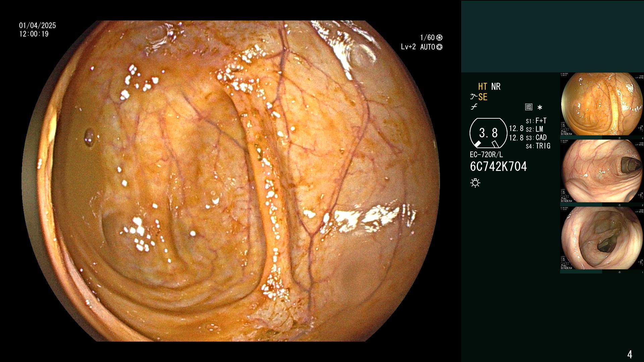Screen dimensions: 644x362
Task: Select the NR noise reduction indicator
Action: pyautogui.click(x=496, y=86)
